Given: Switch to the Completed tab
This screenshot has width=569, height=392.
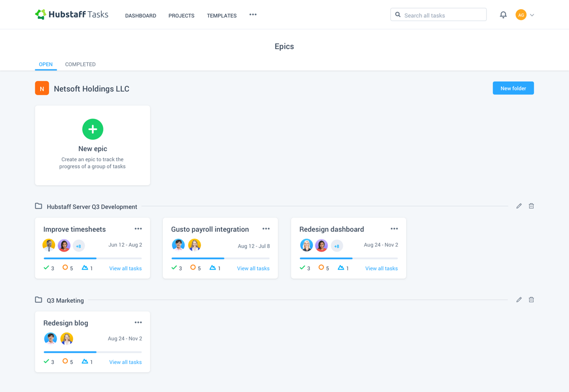Looking at the screenshot, I should 80,64.
